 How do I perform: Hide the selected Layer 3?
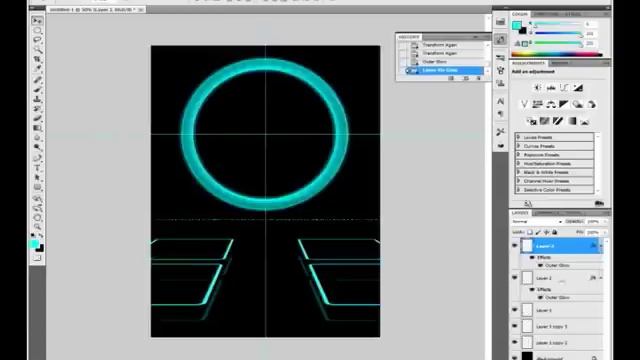click(515, 246)
